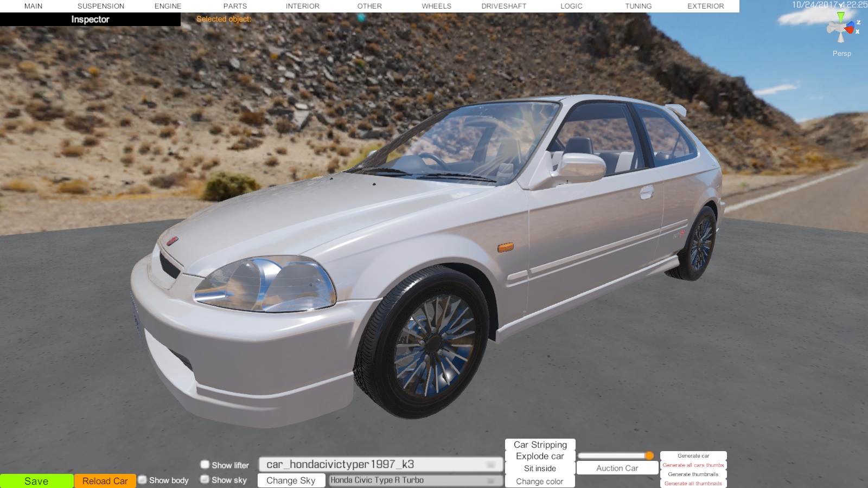Screen dimensions: 868x488
Task: Switch to the ENGINE tab
Action: [x=168, y=6]
